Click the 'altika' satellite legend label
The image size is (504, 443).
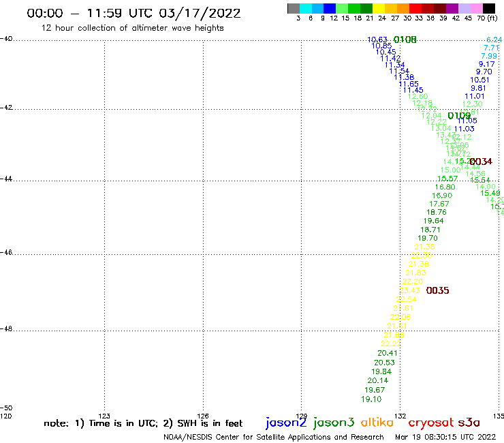377,423
